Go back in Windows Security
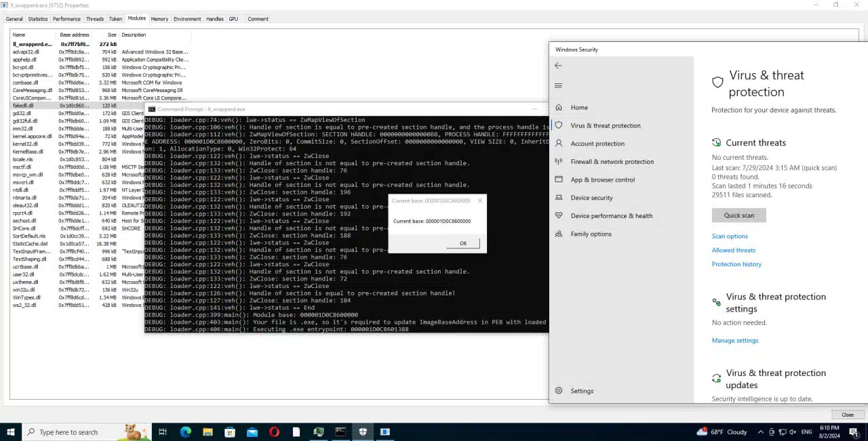 [x=558, y=66]
